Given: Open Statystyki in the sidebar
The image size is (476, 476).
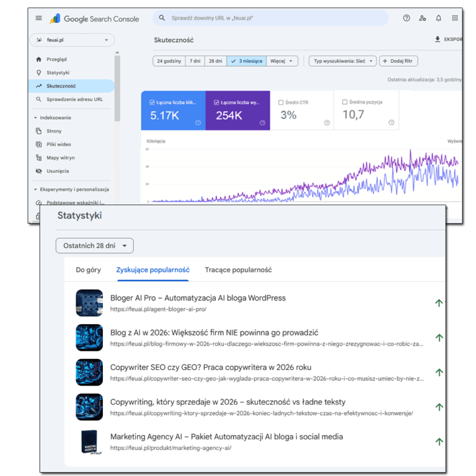Looking at the screenshot, I should click(72, 73).
